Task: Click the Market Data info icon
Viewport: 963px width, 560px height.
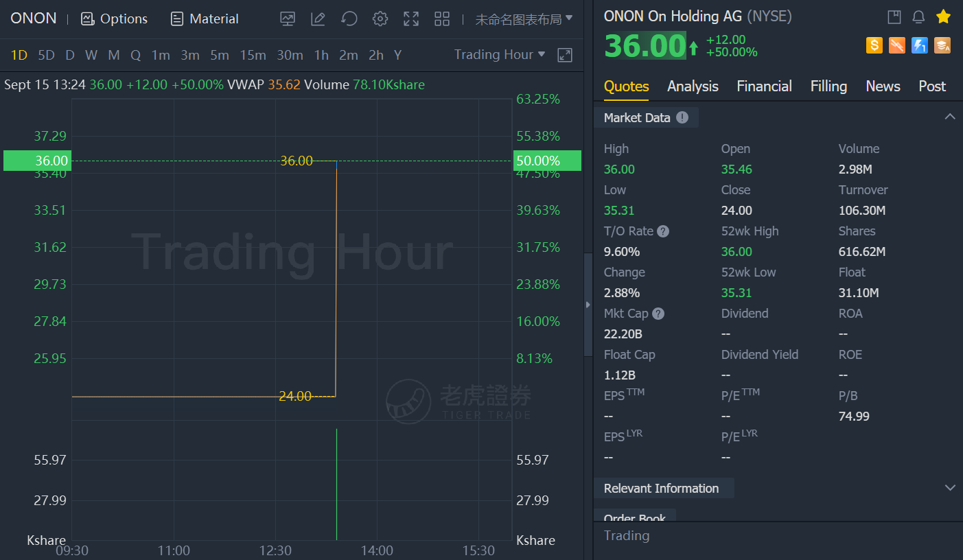Action: pos(682,117)
